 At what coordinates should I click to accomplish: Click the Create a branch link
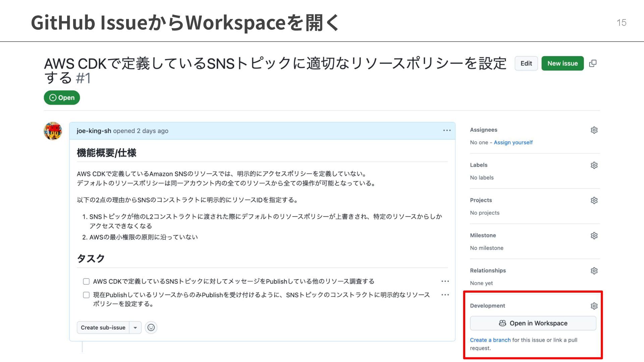[490, 340]
